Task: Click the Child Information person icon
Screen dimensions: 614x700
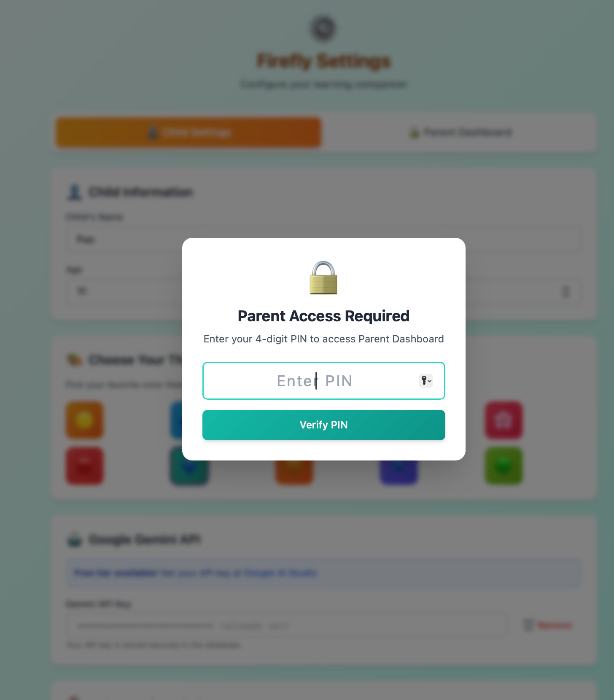Action: pyautogui.click(x=75, y=192)
